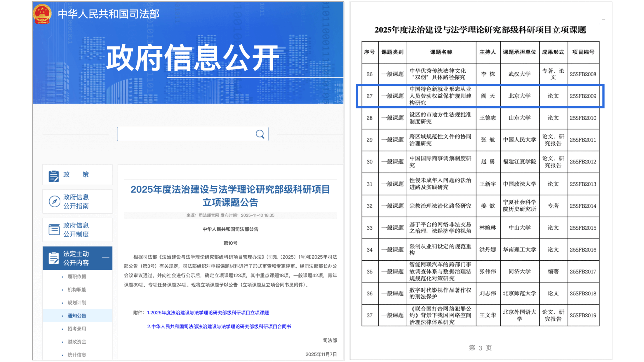Open attachment 1 立项课题 link
Image resolution: width=644 pixels, height=362 pixels.
(x=208, y=312)
